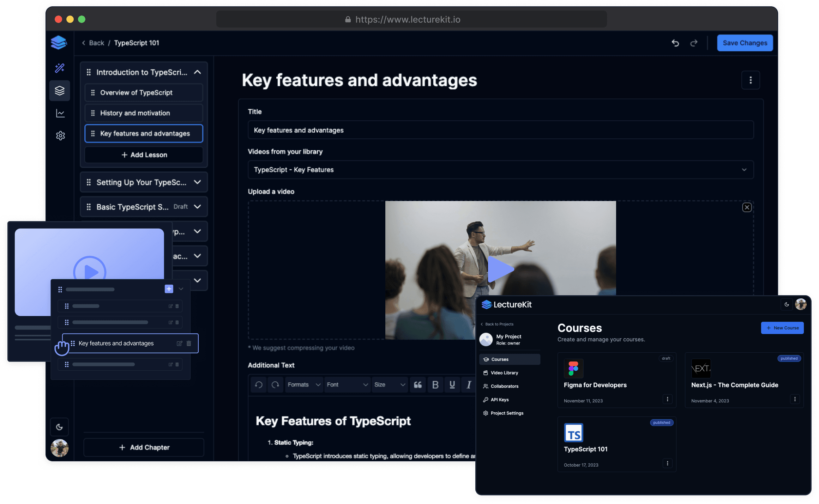Delete dragged Key features and advantages row
The height and width of the screenshot is (504, 819).
[189, 344]
